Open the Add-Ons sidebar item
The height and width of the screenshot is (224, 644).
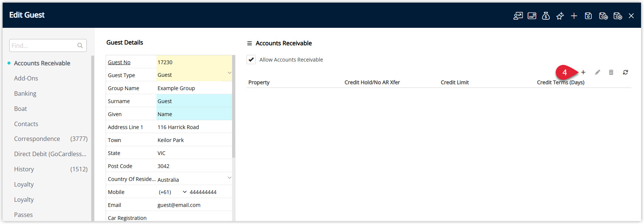point(26,78)
